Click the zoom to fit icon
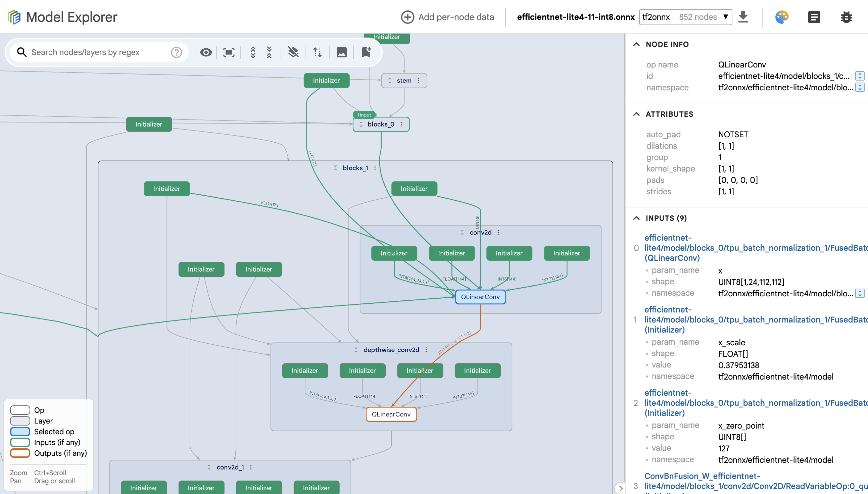Screen dimensions: 868x494 tap(229, 52)
